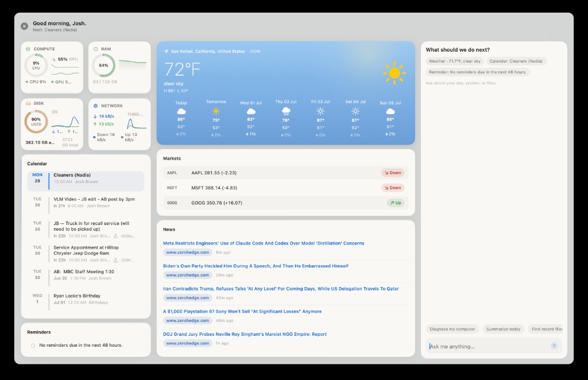
Task: Click the Reminder: No reminders chip
Action: coord(477,72)
